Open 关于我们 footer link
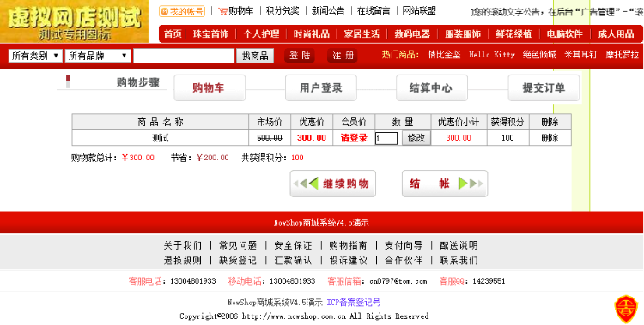 (x=183, y=245)
